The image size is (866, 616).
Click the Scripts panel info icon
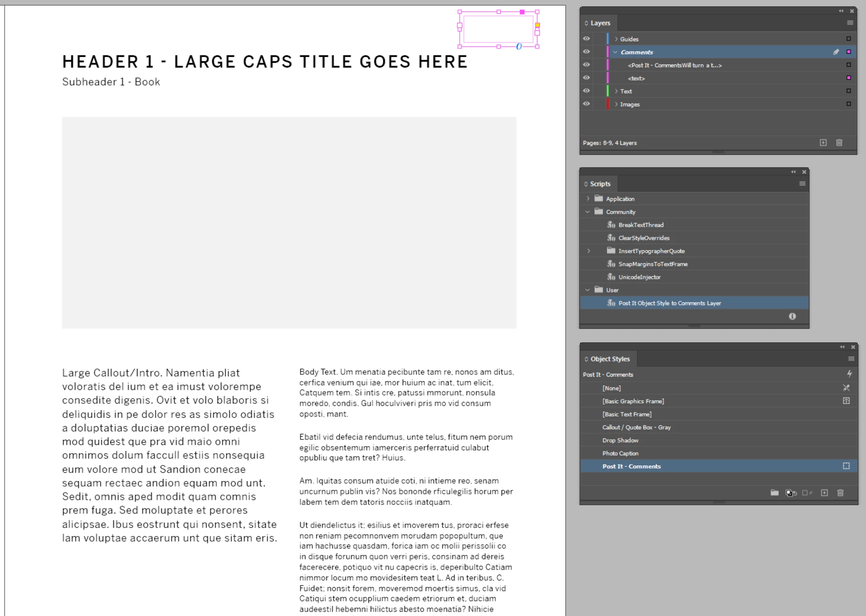click(x=792, y=316)
